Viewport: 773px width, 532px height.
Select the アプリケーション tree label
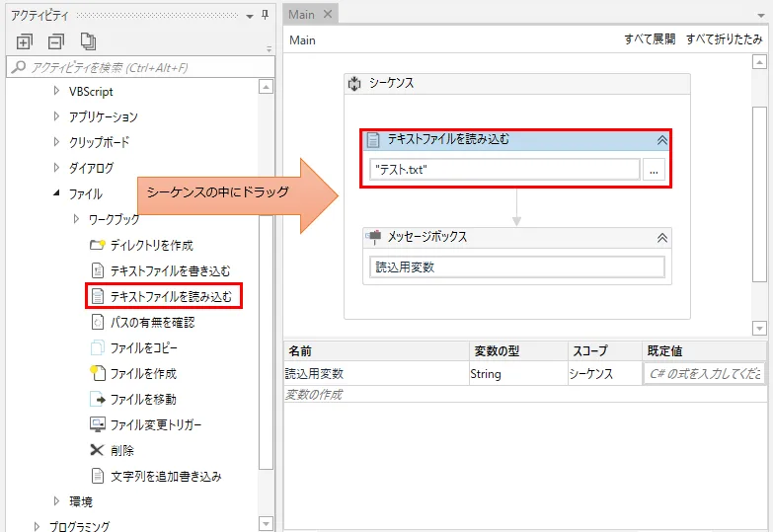(x=104, y=116)
